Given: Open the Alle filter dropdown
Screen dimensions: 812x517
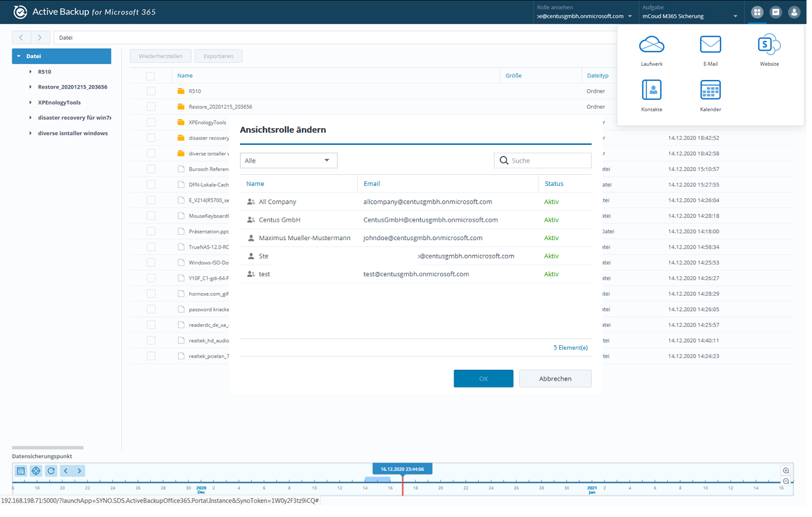Looking at the screenshot, I should tap(288, 161).
